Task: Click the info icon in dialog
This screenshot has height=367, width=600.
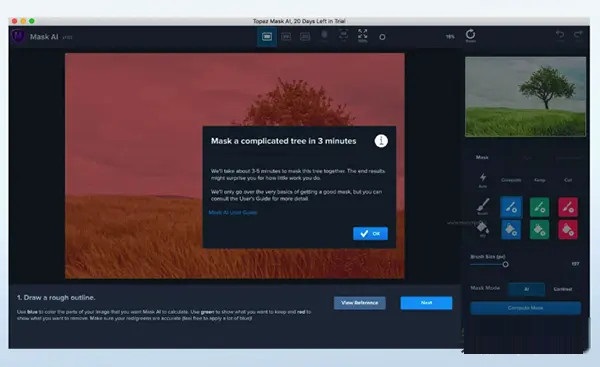Action: [x=381, y=141]
